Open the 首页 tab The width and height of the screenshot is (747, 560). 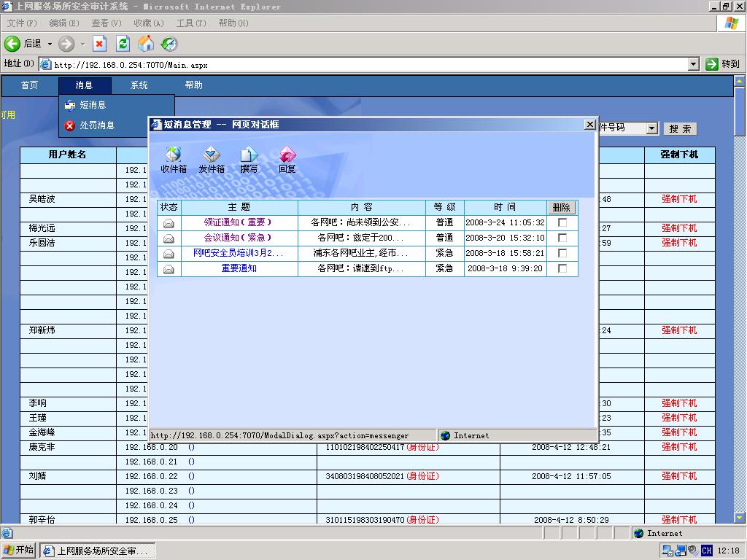[29, 85]
